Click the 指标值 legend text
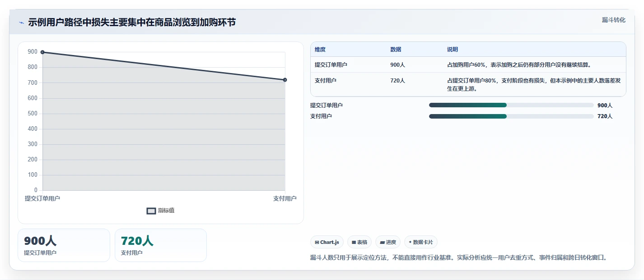 click(x=166, y=211)
